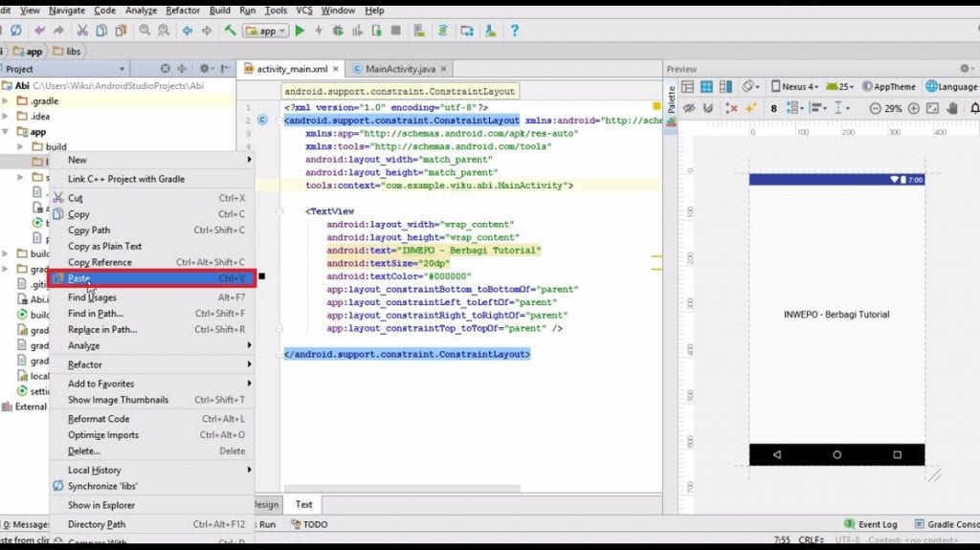The width and height of the screenshot is (980, 550).
Task: Choose Paste from the context menu
Action: pos(78,278)
